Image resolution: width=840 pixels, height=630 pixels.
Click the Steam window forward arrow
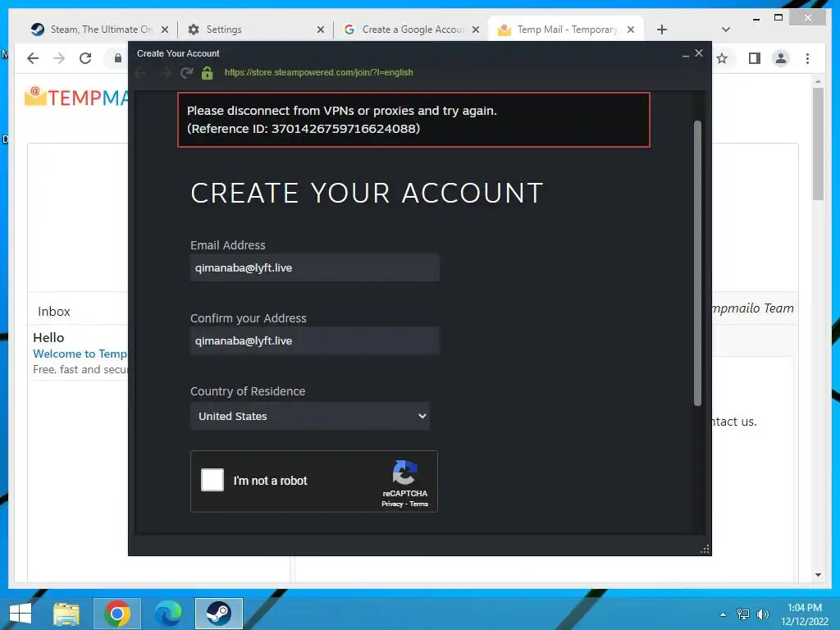pyautogui.click(x=165, y=73)
